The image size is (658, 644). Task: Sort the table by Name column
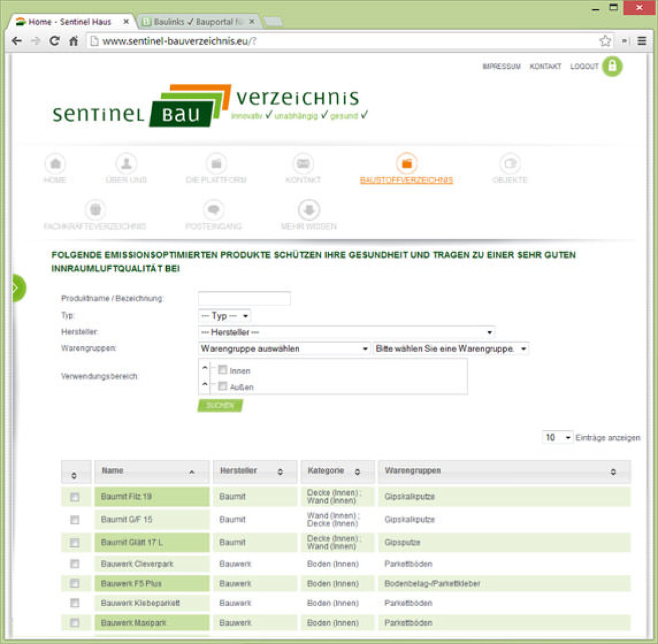click(x=151, y=471)
